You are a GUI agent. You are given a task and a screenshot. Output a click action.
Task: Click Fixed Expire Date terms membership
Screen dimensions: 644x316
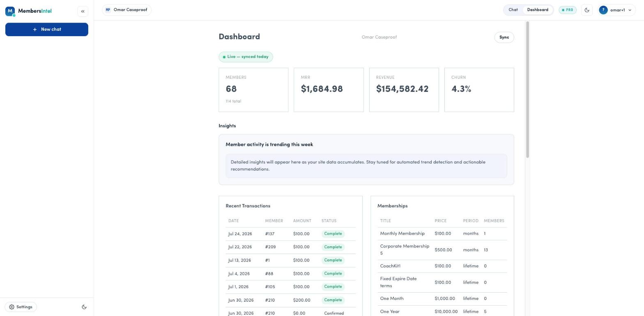(398, 282)
